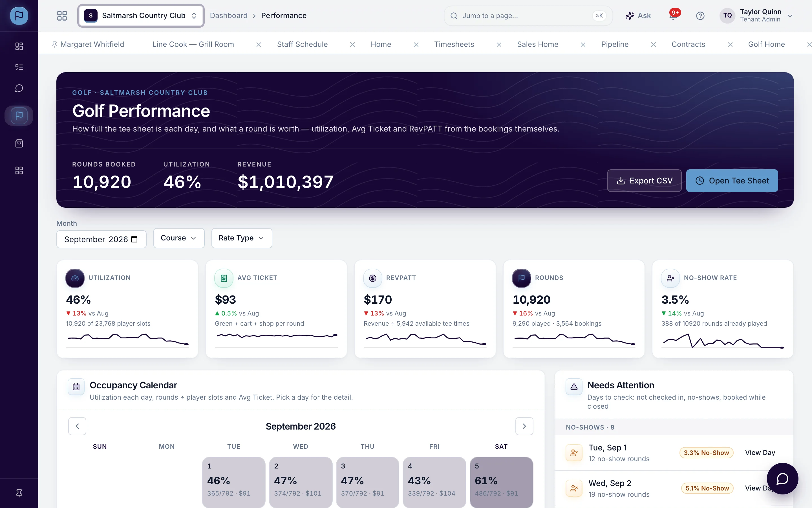Select the Golf flag icon in sidebar
The width and height of the screenshot is (812, 508).
(19, 116)
